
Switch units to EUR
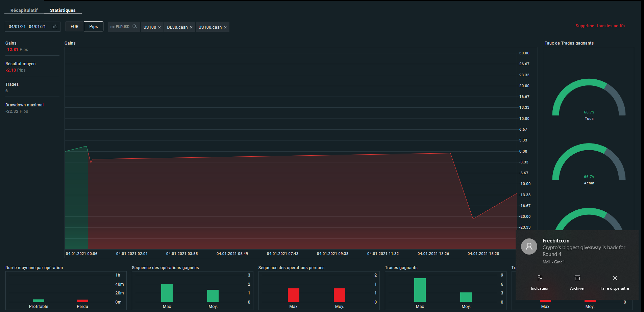[x=74, y=27]
